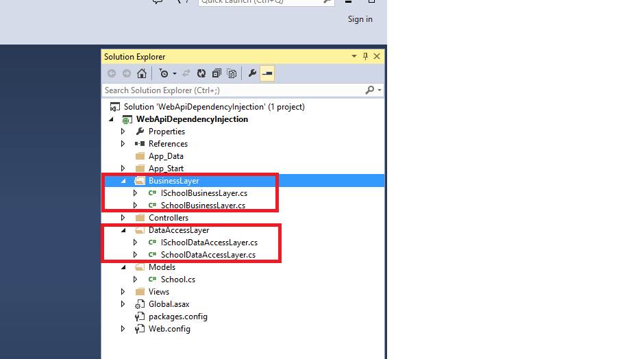
Task: Select Global.asax file
Action: pos(169,304)
